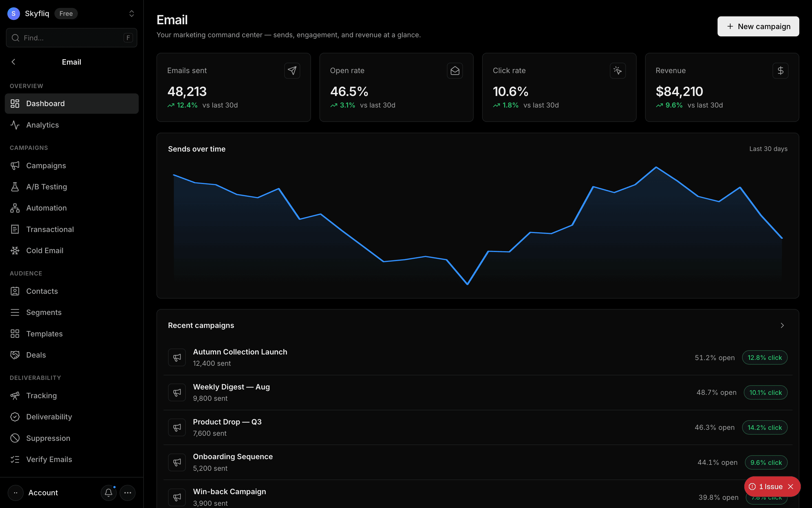Click the 10.1% click badge
The height and width of the screenshot is (508, 812).
(765, 392)
